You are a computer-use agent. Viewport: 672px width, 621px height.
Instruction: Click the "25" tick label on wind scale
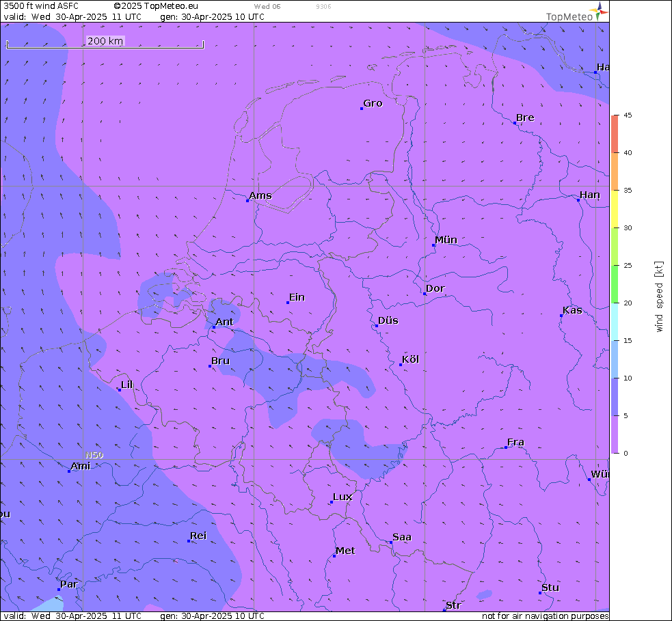click(x=628, y=266)
